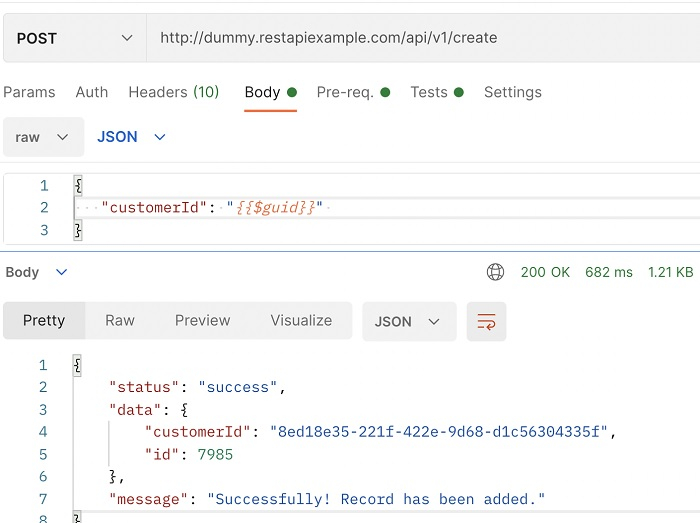
Task: Open the Auth tab
Action: click(92, 92)
